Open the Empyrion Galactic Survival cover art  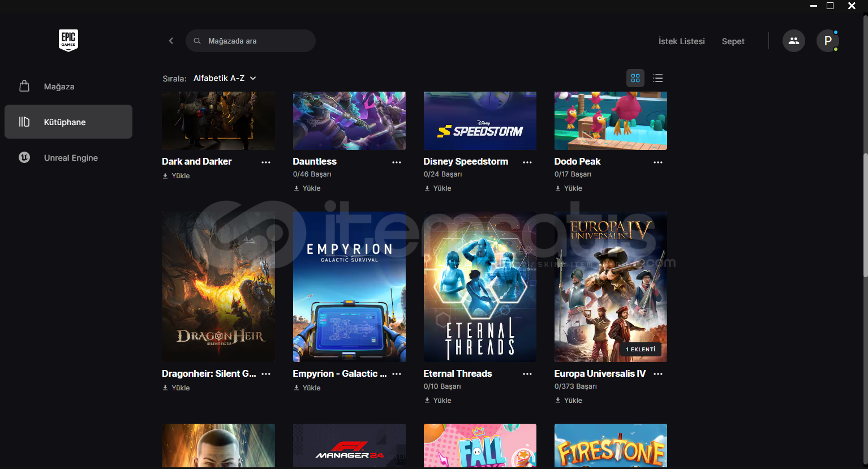(349, 287)
